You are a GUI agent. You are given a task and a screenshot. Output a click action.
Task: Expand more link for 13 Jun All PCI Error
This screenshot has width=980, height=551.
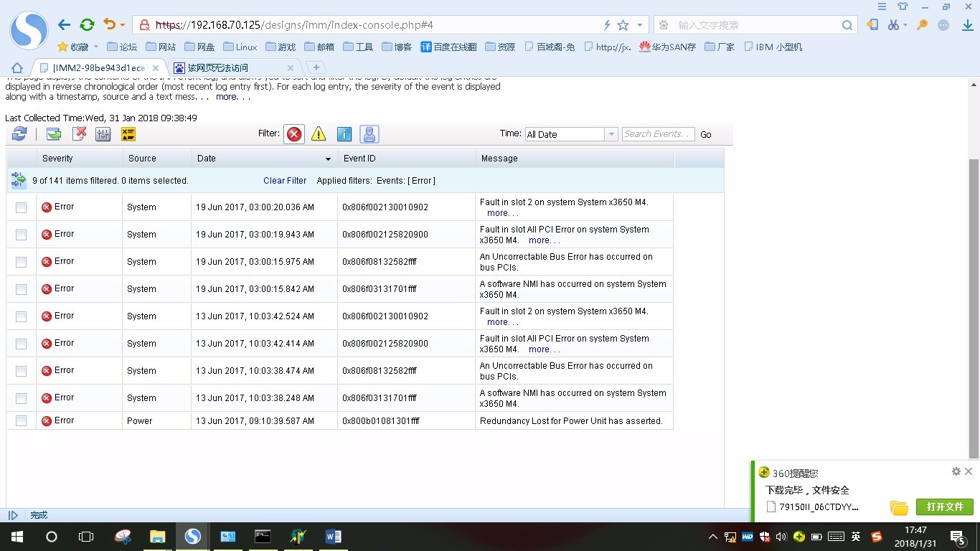tap(544, 349)
